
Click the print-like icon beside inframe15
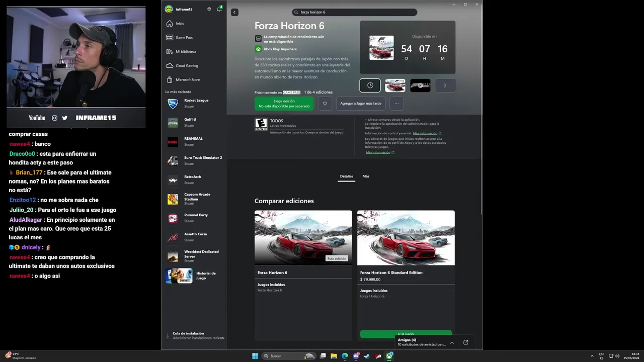coord(209,9)
